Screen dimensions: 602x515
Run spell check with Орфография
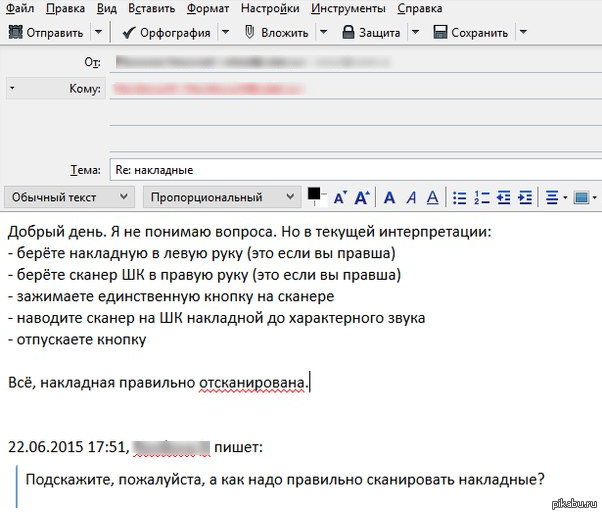(166, 33)
